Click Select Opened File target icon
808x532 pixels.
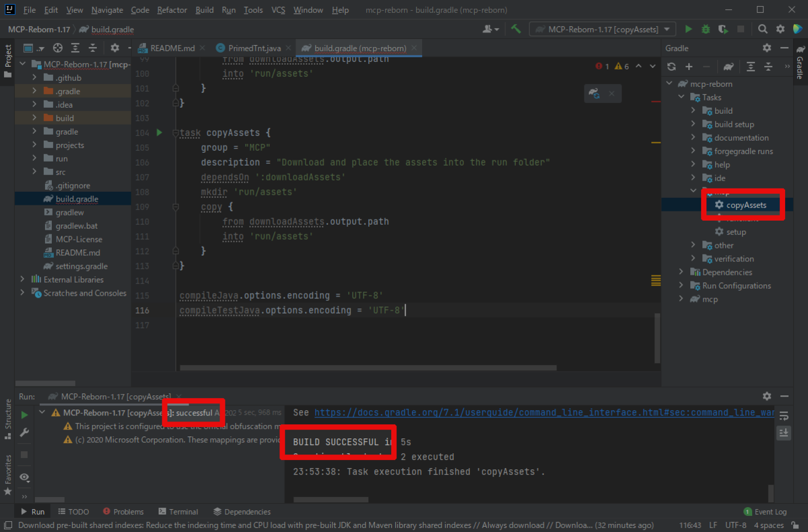pyautogui.click(x=58, y=48)
